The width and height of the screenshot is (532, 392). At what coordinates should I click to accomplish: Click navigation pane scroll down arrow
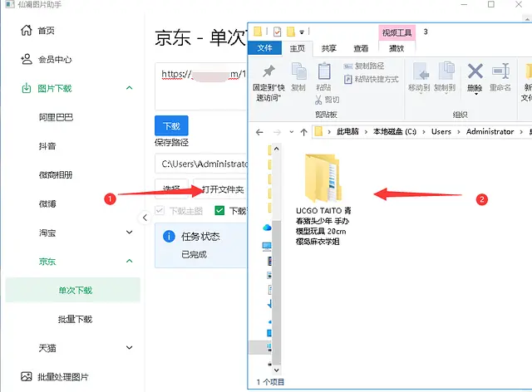tap(276, 370)
